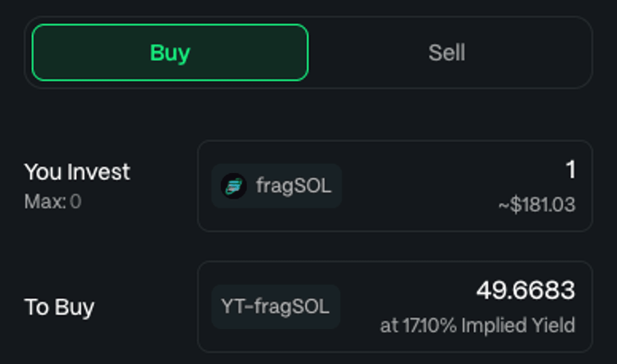Viewport: 617px width, 364px height.
Task: Click the Buy/Sell switcher container
Action: (308, 52)
